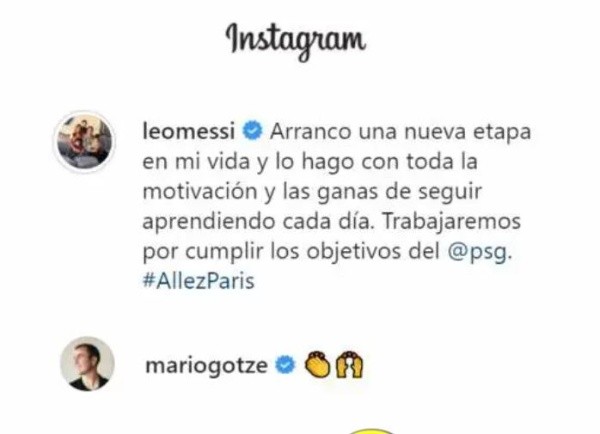Click the verified badge beside leomessi
The height and width of the screenshot is (434, 600).
pyautogui.click(x=253, y=131)
